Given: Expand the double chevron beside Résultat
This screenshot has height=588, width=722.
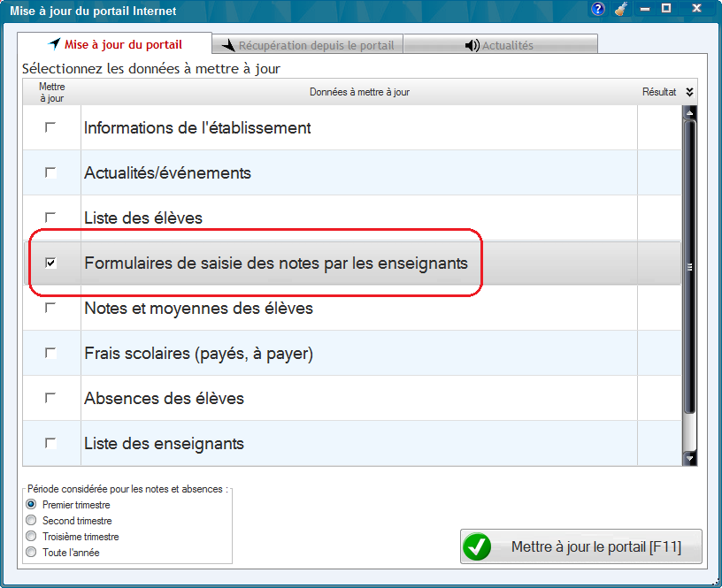Looking at the screenshot, I should (690, 92).
